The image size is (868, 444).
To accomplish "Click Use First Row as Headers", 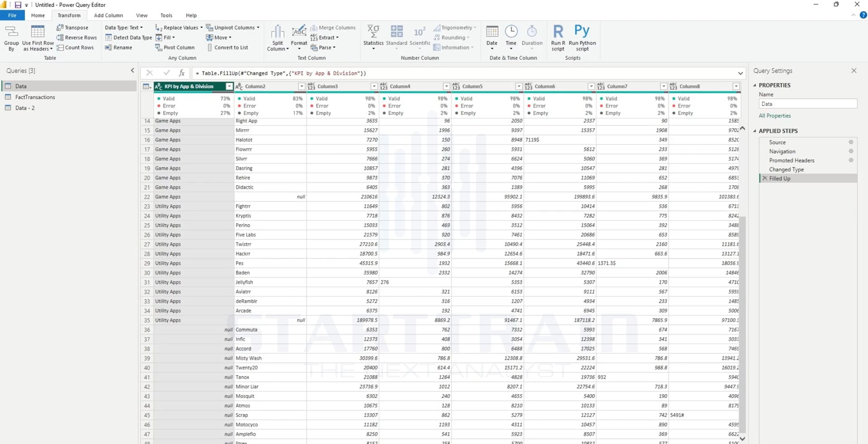I will 38,38.
